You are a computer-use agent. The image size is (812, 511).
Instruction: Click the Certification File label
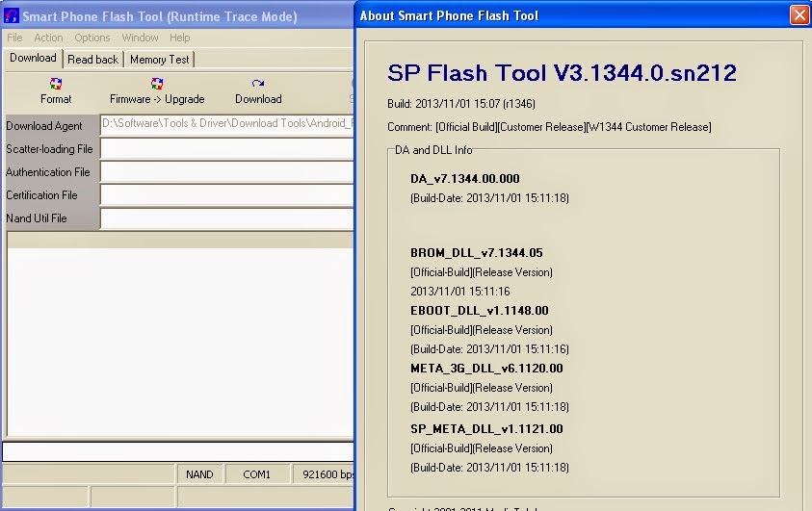point(41,195)
